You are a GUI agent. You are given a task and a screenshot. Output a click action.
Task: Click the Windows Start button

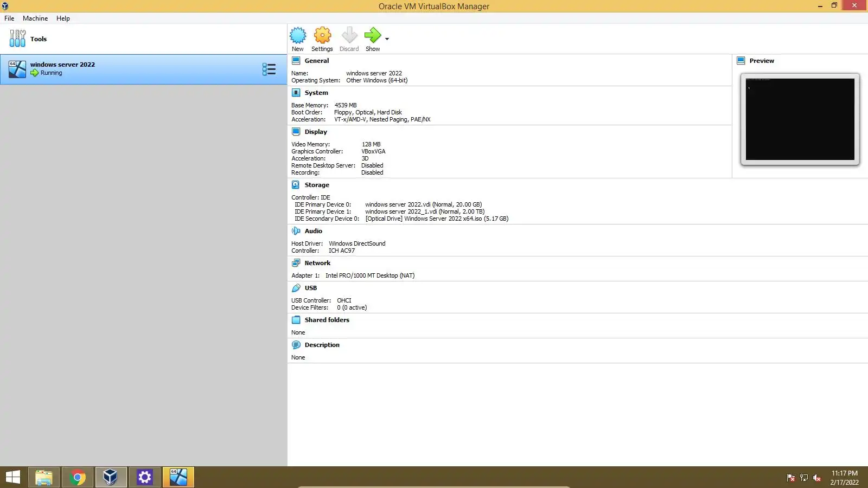(x=13, y=477)
